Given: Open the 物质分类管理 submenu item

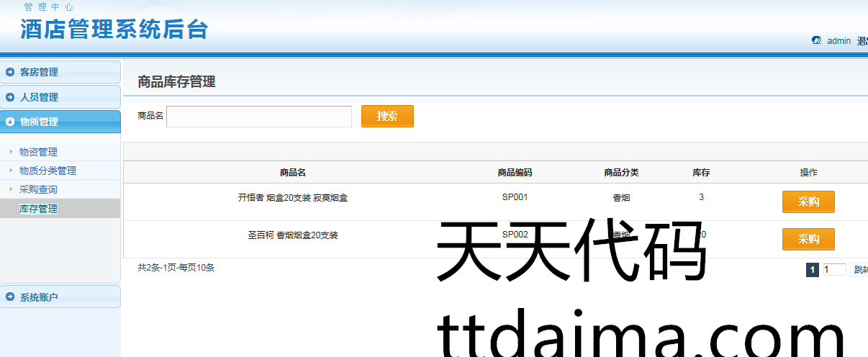Looking at the screenshot, I should click(48, 171).
